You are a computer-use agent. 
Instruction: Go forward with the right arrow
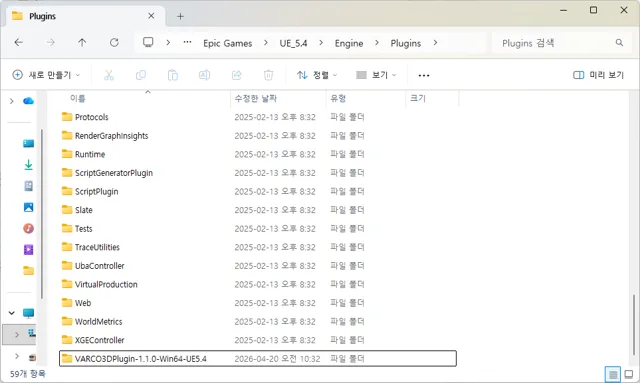(50, 42)
